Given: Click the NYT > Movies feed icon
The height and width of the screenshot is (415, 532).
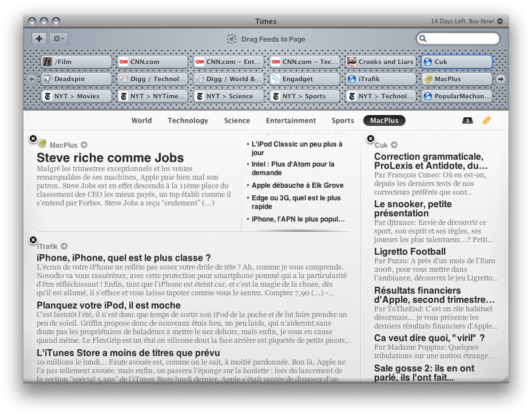Looking at the screenshot, I should 47,96.
